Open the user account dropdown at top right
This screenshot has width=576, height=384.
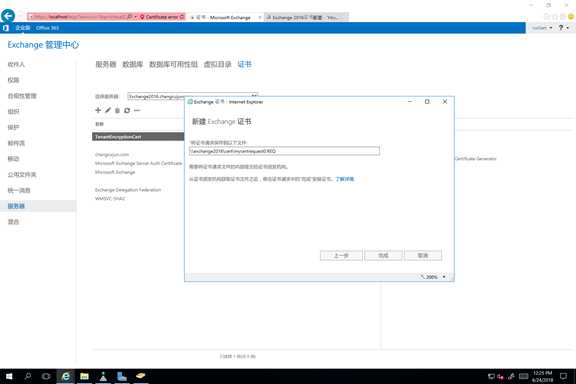pyautogui.click(x=542, y=28)
